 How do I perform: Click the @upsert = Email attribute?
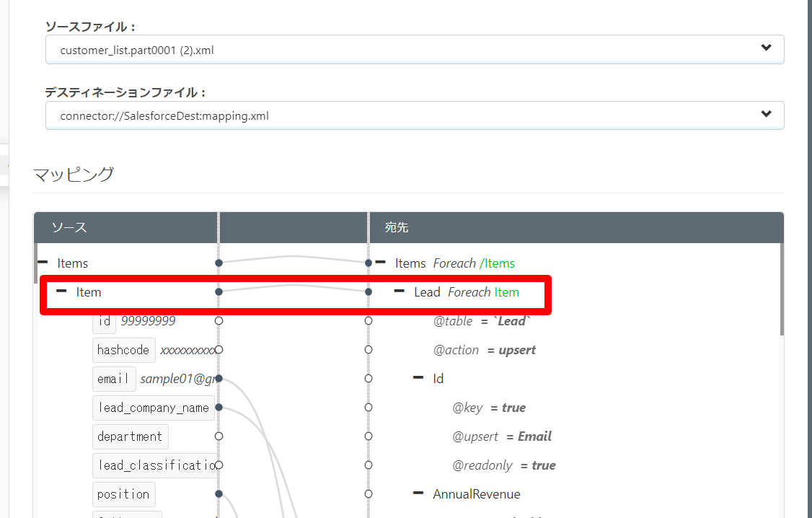click(x=502, y=436)
